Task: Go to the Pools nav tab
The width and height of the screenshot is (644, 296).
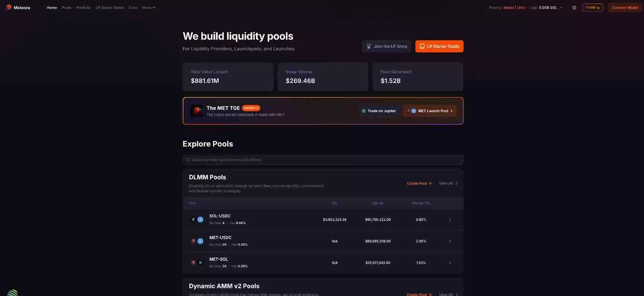Action: tap(66, 8)
